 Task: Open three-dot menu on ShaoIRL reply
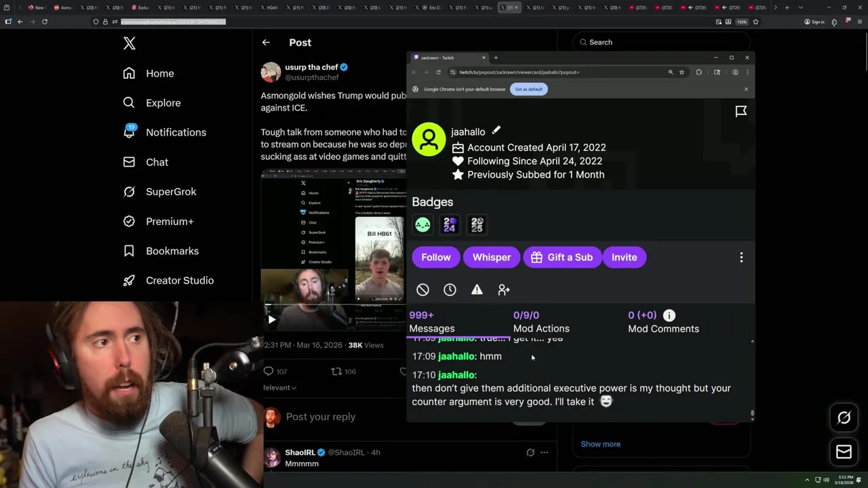click(544, 452)
